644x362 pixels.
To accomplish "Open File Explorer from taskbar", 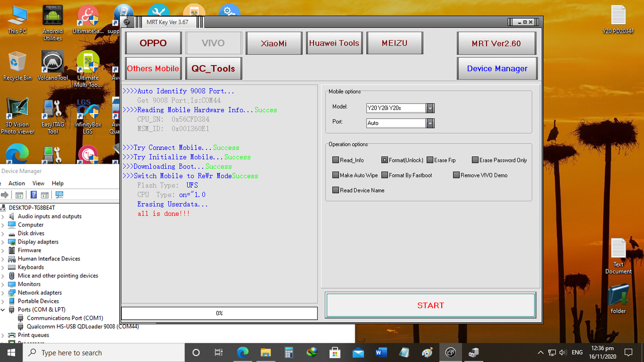I will point(266,352).
